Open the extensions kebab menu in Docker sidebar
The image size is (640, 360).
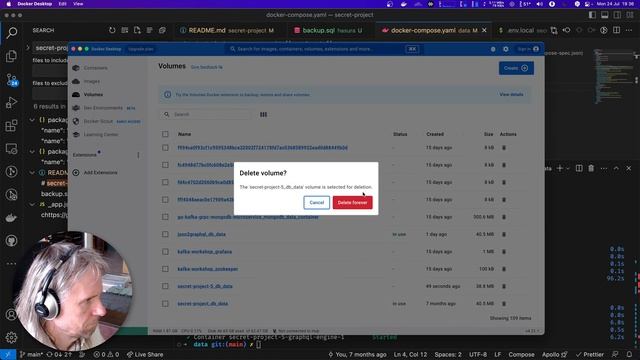pos(138,155)
